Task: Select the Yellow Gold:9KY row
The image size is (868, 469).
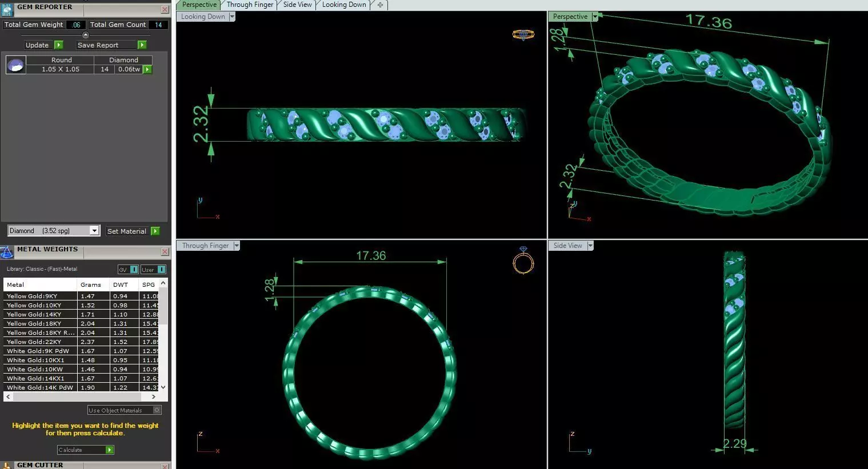Action: [81, 296]
